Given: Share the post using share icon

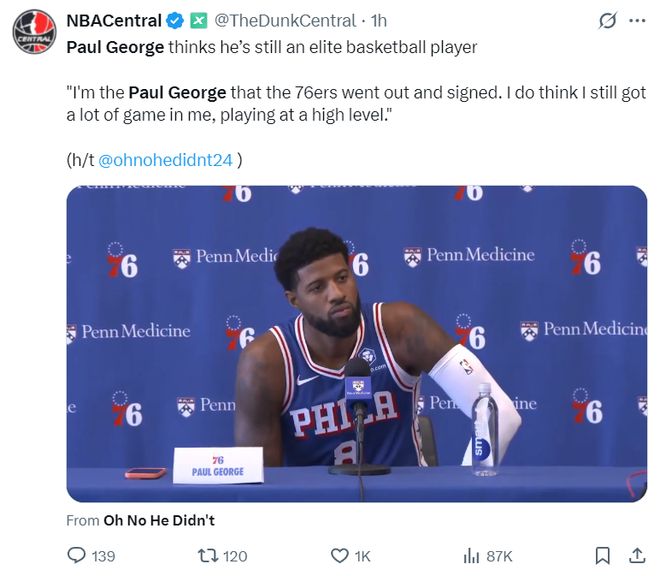Looking at the screenshot, I should coord(636,555).
